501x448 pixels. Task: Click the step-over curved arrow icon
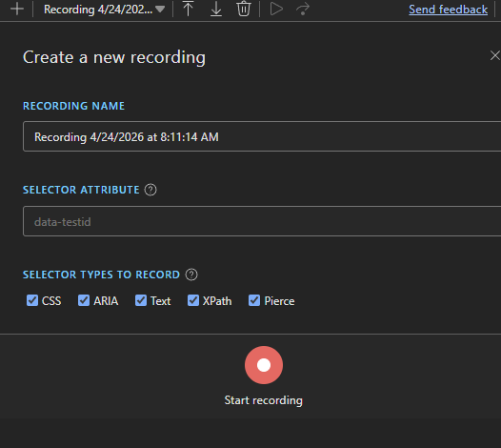[303, 9]
